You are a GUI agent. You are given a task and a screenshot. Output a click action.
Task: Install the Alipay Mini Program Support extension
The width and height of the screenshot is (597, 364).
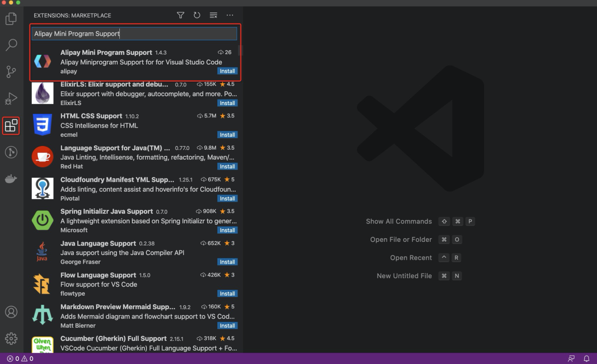tap(227, 71)
